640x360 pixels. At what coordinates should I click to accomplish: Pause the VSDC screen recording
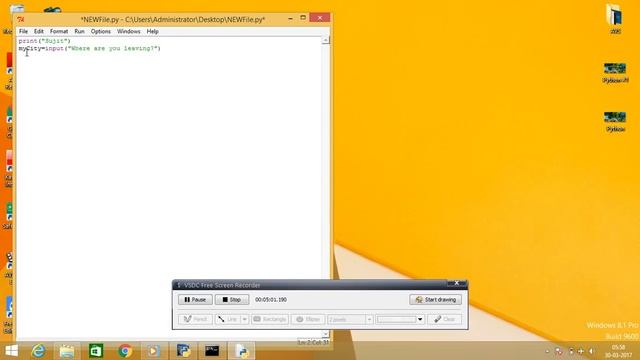click(x=195, y=300)
